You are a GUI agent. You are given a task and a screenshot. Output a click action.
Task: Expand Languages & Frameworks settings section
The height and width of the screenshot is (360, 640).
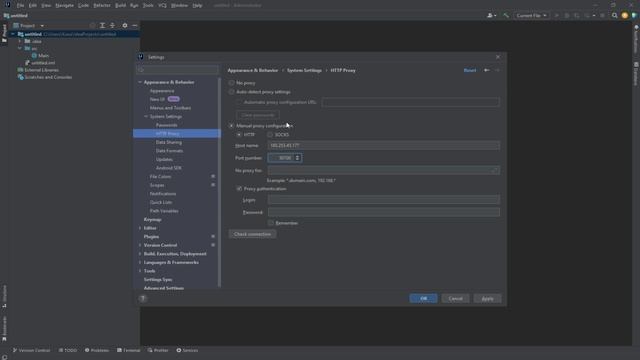pyautogui.click(x=140, y=262)
